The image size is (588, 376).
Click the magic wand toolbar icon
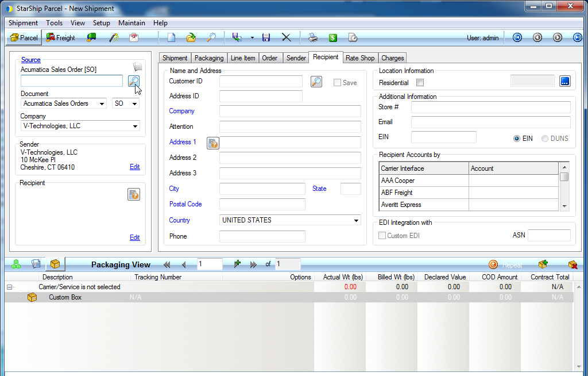[x=114, y=37]
